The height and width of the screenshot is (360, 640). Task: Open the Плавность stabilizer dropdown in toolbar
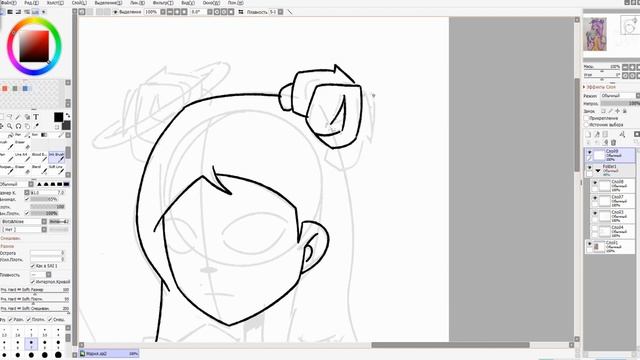[280, 12]
